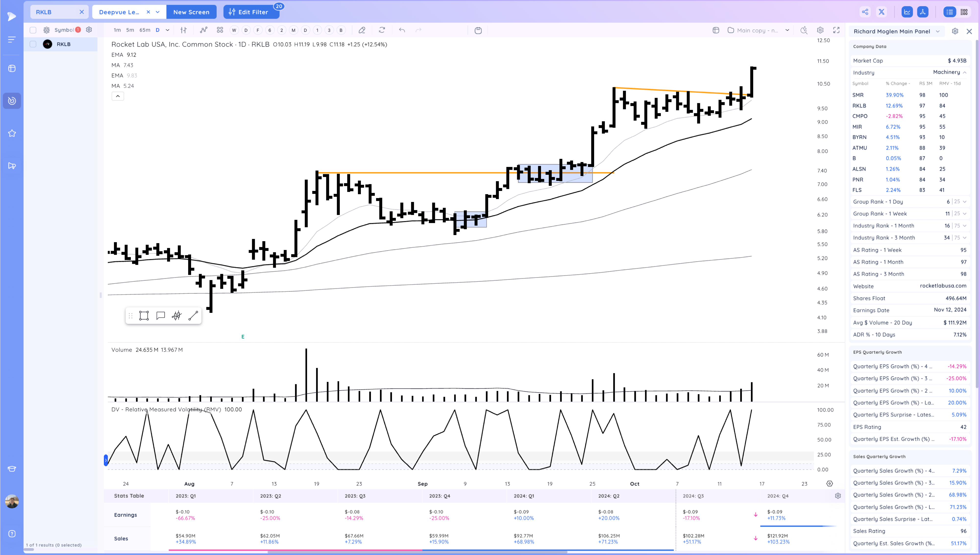Screen dimensions: 980x555
Task: Select the trend line drawing tool
Action: pyautogui.click(x=193, y=315)
